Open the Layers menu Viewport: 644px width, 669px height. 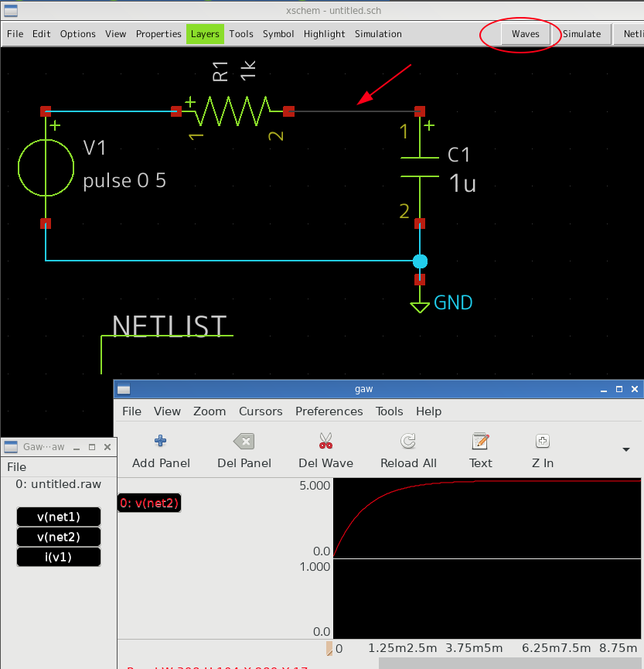click(x=205, y=34)
